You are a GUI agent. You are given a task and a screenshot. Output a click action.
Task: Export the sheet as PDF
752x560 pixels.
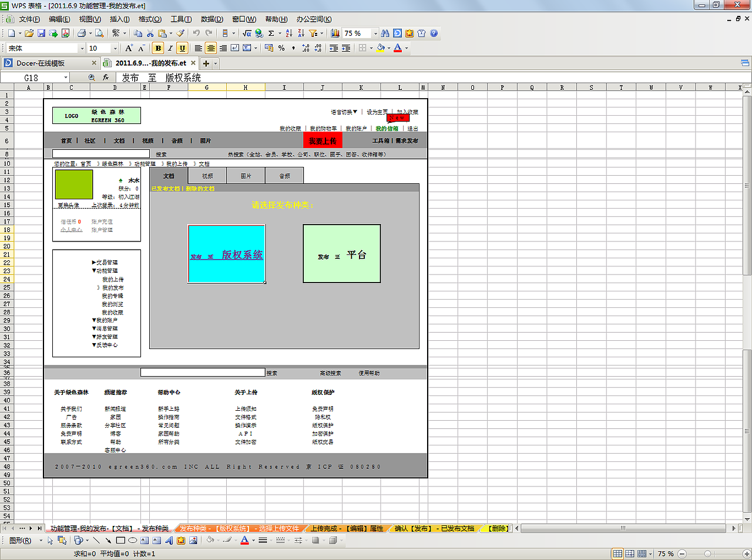[65, 33]
